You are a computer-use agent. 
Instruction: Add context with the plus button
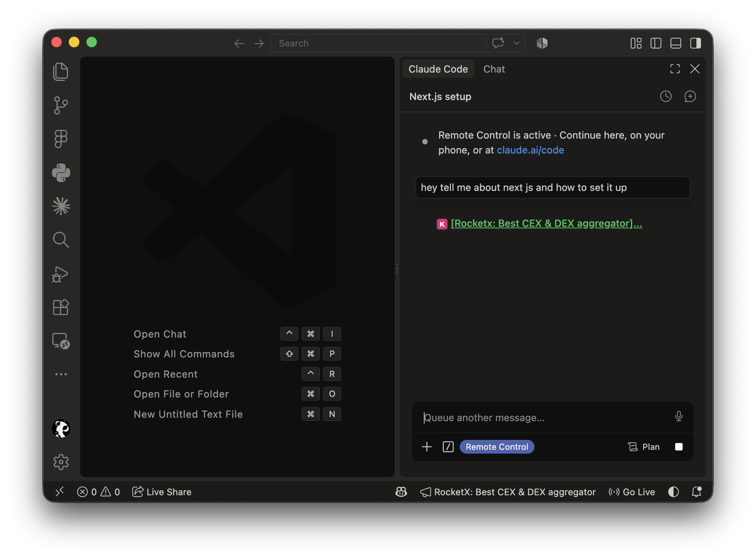tap(426, 447)
